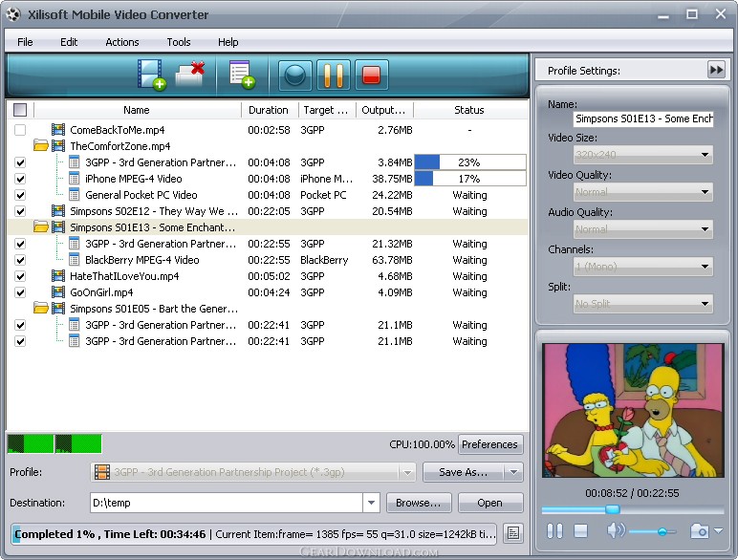Uncheck the General Pocket PC Video checkbox

pos(20,195)
